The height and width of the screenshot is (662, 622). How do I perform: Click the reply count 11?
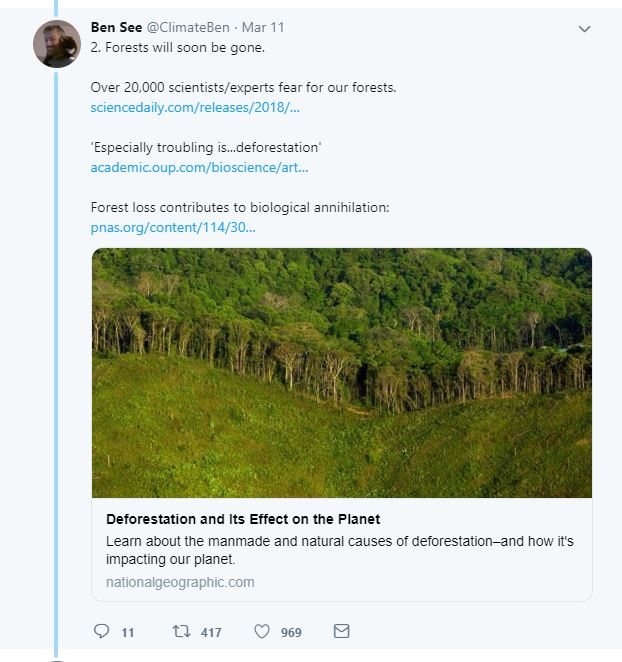(x=127, y=632)
